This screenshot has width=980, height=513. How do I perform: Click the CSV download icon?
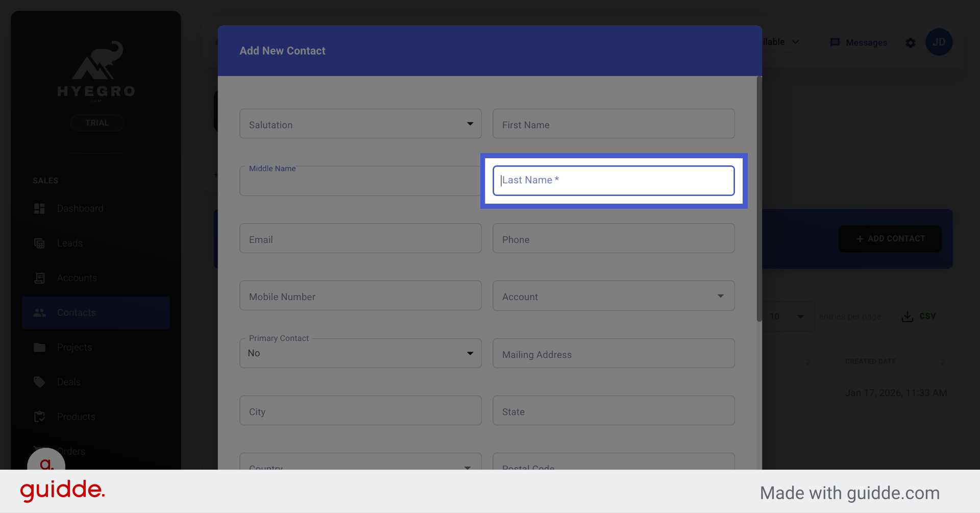click(x=907, y=316)
